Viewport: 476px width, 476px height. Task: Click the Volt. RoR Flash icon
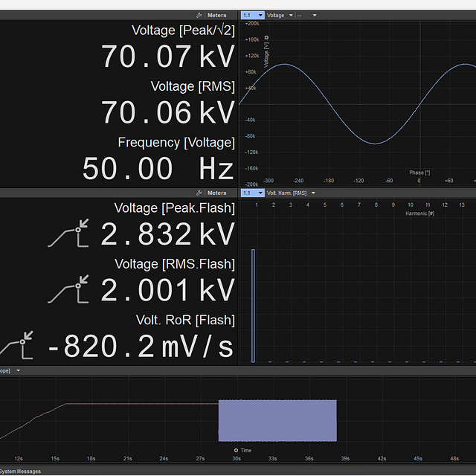tap(19, 344)
